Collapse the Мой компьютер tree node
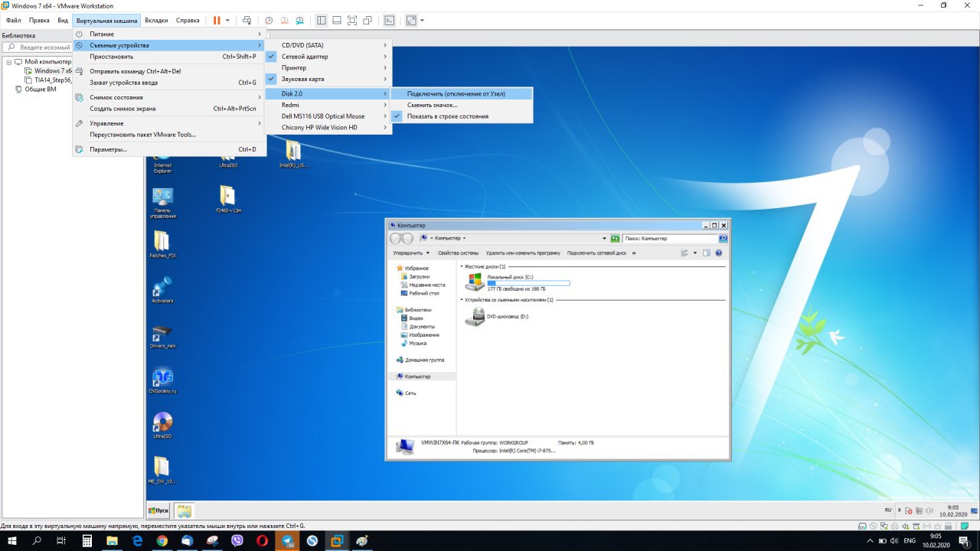 click(9, 62)
